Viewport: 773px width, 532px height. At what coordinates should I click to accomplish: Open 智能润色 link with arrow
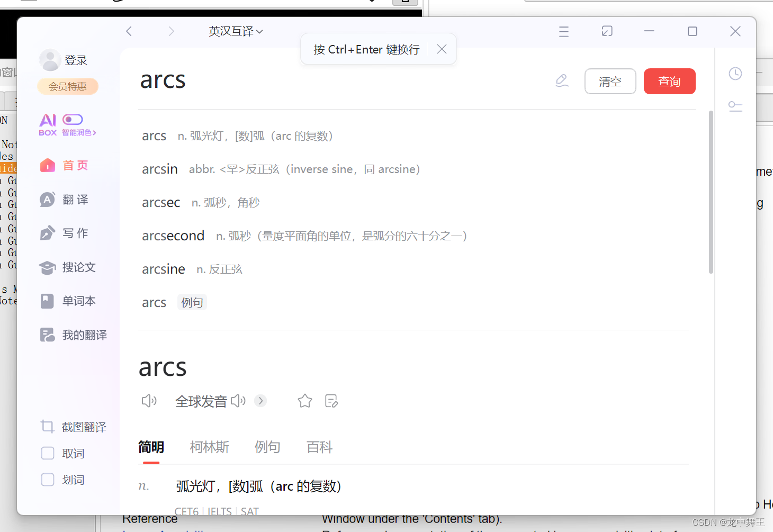click(x=79, y=133)
